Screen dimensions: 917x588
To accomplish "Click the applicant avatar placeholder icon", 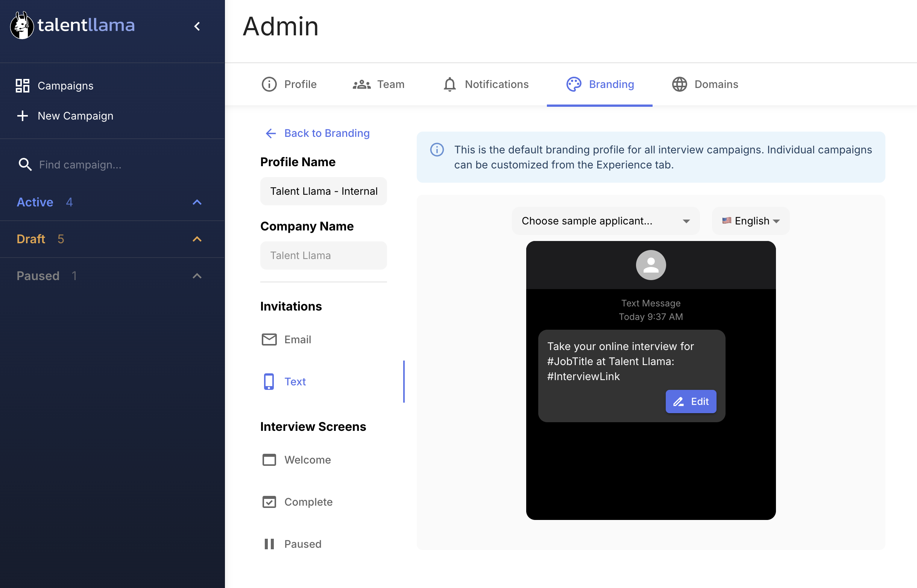I will point(650,265).
